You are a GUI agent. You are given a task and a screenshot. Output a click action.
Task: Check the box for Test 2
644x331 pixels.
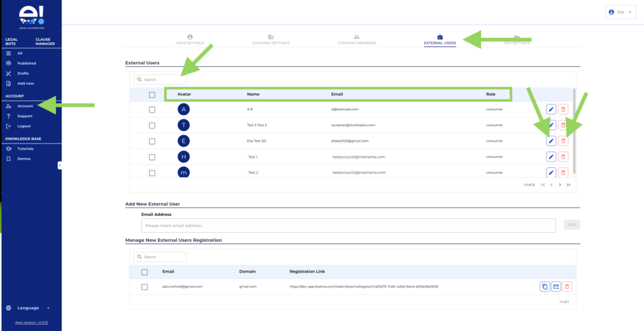click(x=152, y=173)
